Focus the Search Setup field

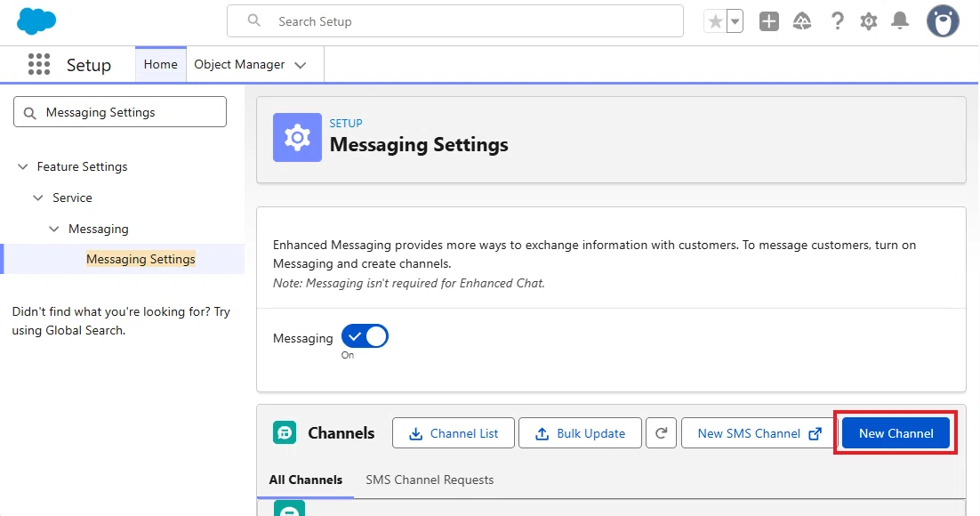click(455, 21)
